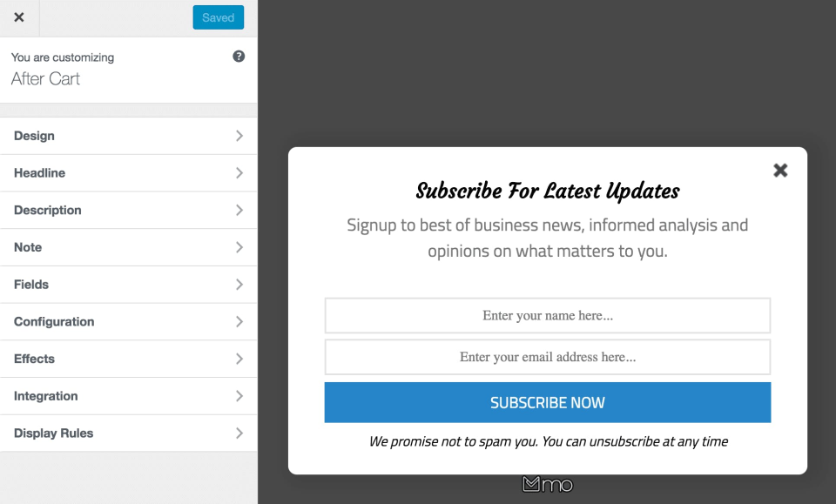
Task: Open the Integration settings panel
Action: point(129,396)
